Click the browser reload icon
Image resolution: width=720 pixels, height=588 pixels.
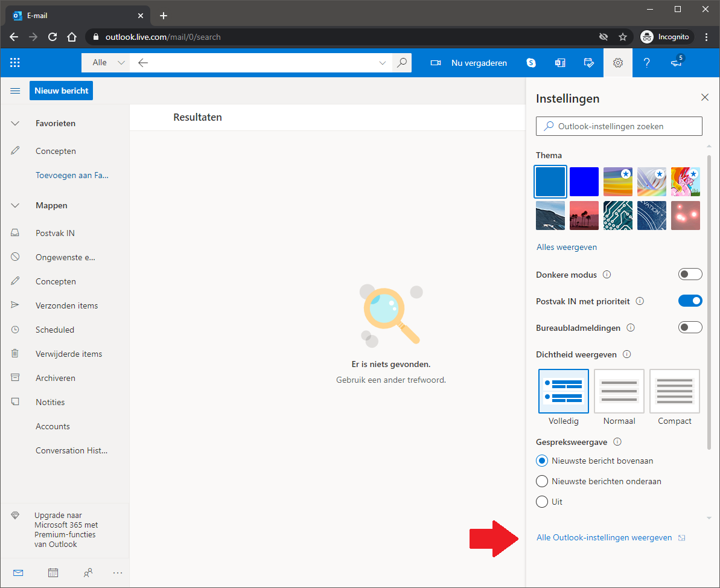[x=53, y=37]
